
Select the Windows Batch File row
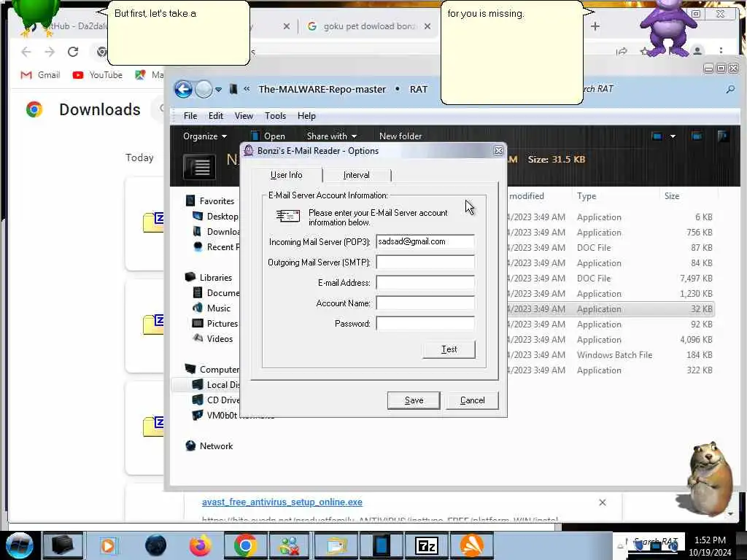[611, 355]
